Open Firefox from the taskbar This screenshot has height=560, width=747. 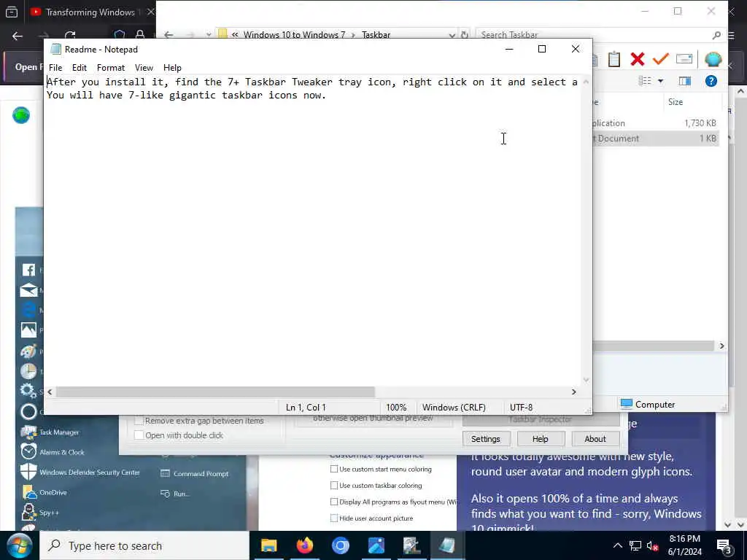[305, 545]
